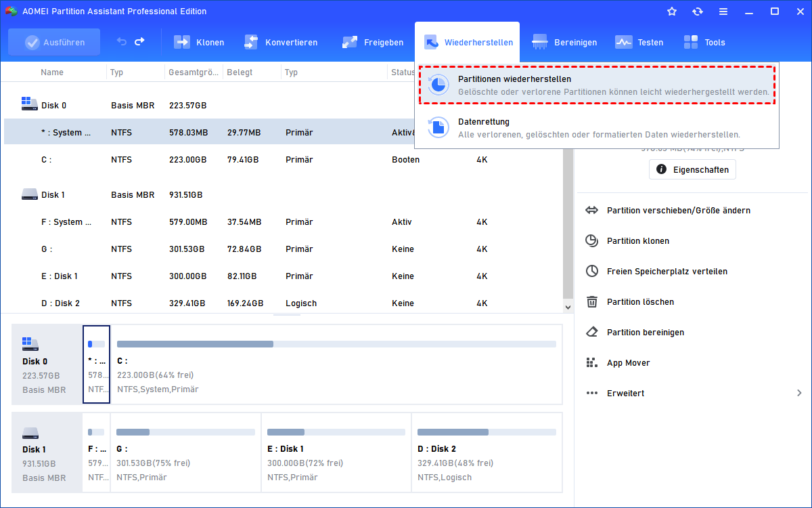The image size is (812, 508).
Task: Select Disk 0 row in partition list
Action: tap(284, 105)
